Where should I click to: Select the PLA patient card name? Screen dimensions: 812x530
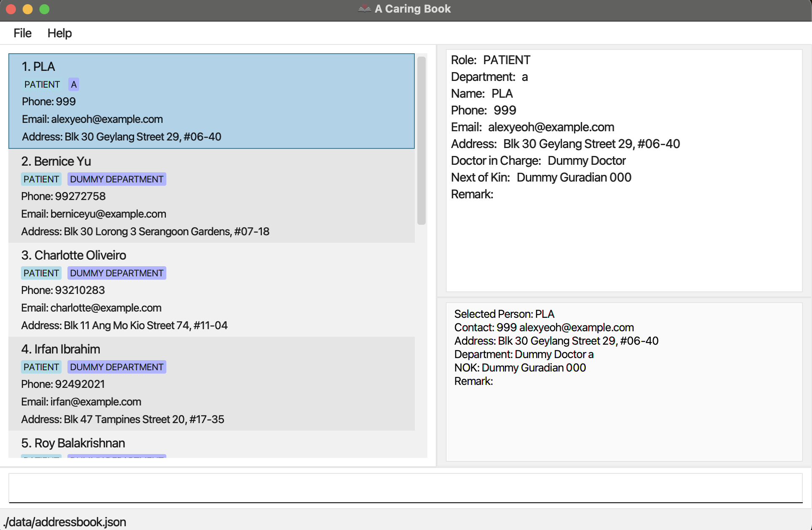pyautogui.click(x=38, y=66)
